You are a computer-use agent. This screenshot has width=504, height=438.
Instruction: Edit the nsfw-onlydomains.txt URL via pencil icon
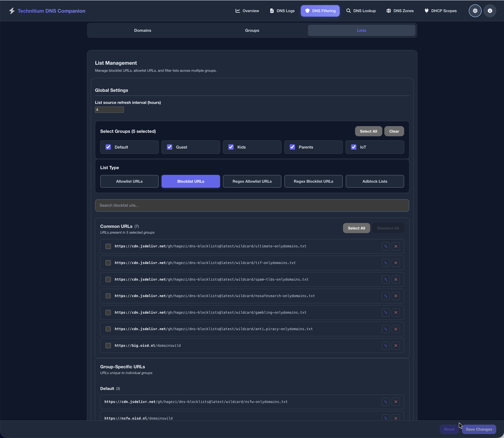(x=386, y=401)
